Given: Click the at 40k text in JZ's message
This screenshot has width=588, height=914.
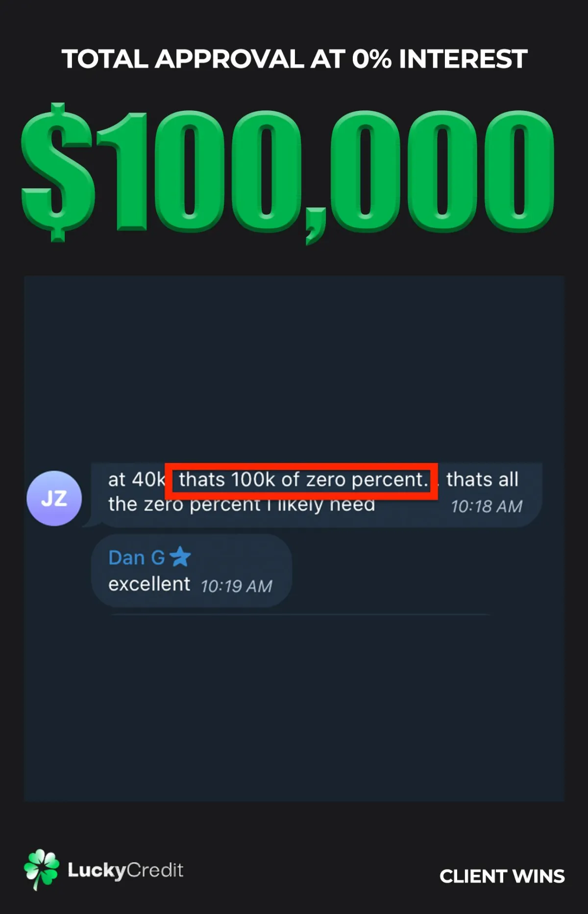Looking at the screenshot, I should click(x=137, y=480).
